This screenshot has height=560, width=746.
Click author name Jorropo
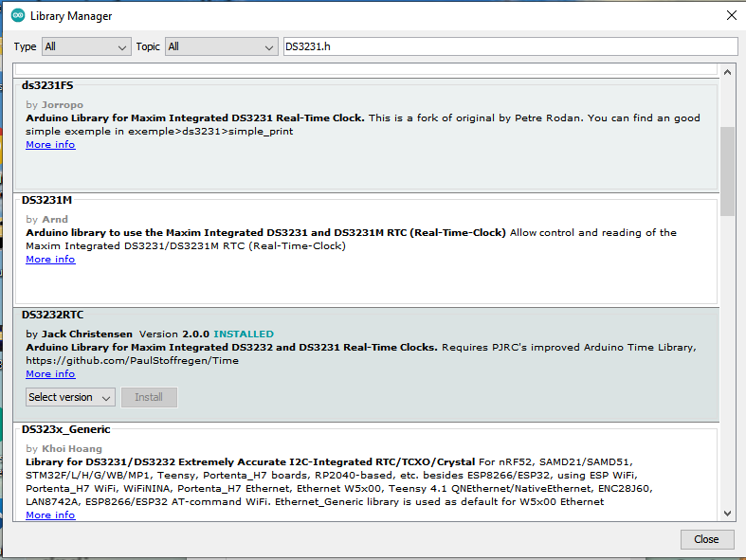click(x=63, y=104)
